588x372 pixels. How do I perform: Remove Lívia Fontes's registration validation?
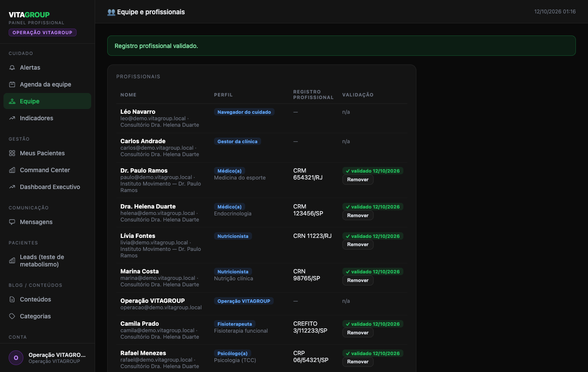click(x=358, y=244)
